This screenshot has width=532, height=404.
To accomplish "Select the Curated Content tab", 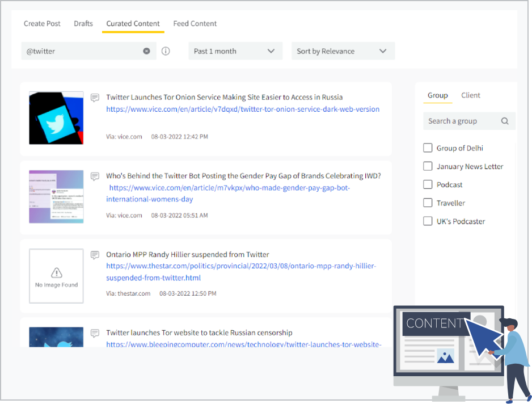I will coord(133,23).
